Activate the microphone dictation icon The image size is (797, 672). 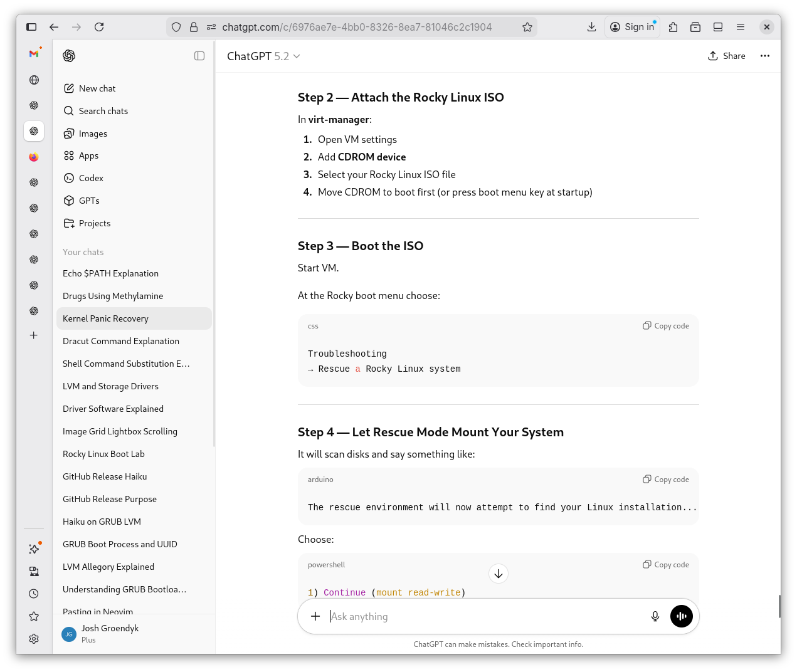tap(655, 616)
